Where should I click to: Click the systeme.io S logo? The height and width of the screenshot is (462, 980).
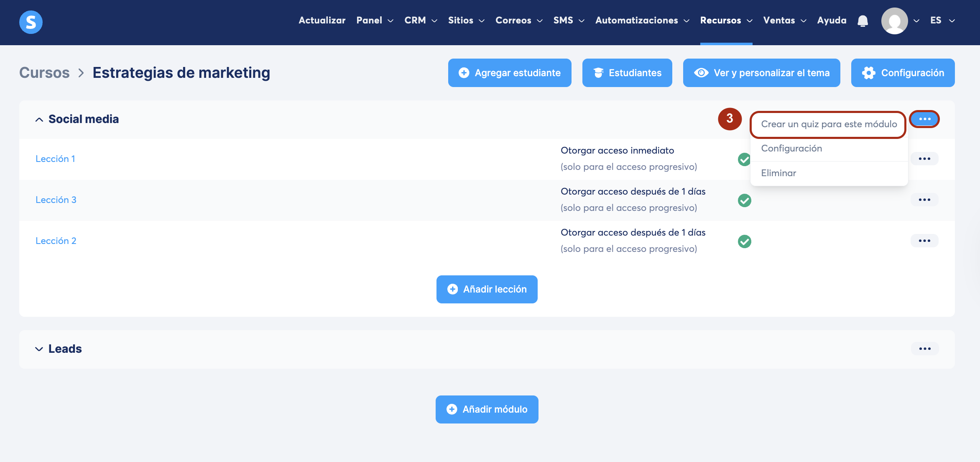pyautogui.click(x=31, y=22)
